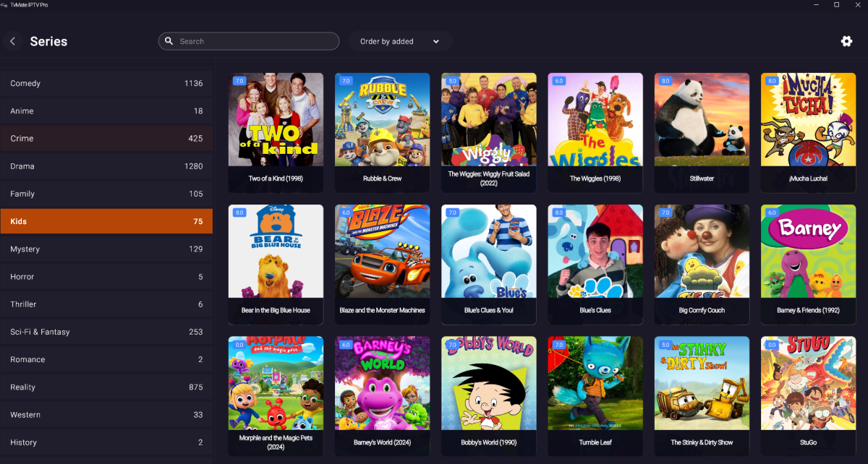Maximize the window using title bar button
868x464 pixels.
coord(836,5)
